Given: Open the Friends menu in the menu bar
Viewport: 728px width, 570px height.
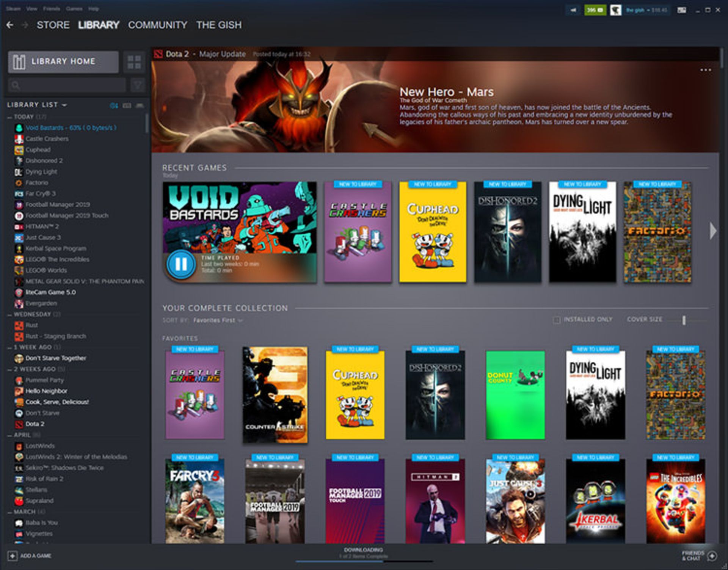Looking at the screenshot, I should pyautogui.click(x=52, y=8).
